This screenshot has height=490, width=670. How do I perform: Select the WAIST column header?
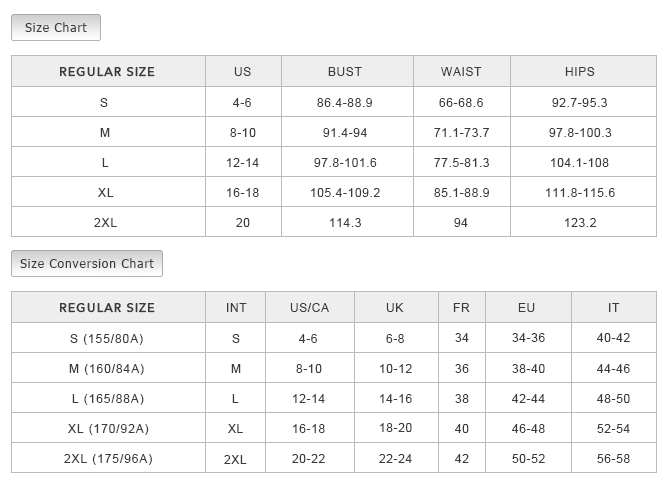tap(461, 72)
